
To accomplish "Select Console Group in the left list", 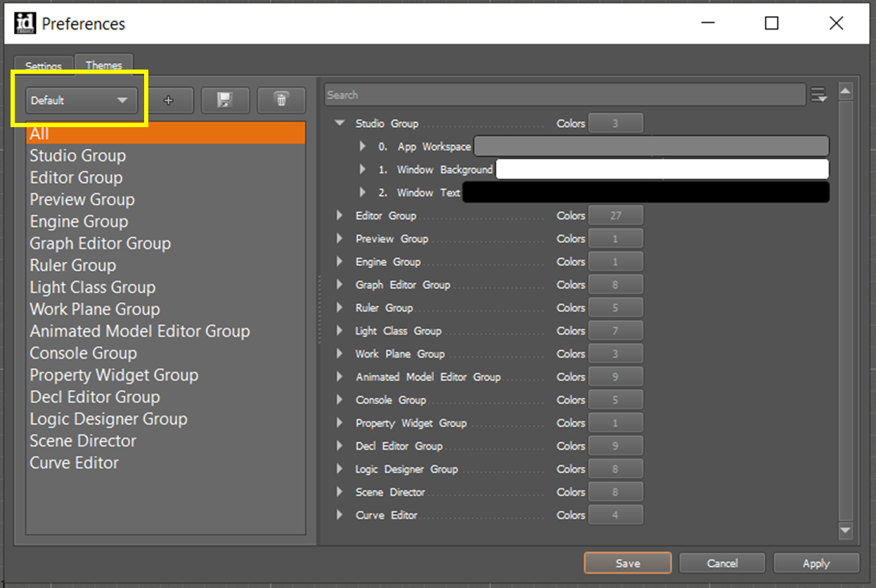I will [x=166, y=353].
